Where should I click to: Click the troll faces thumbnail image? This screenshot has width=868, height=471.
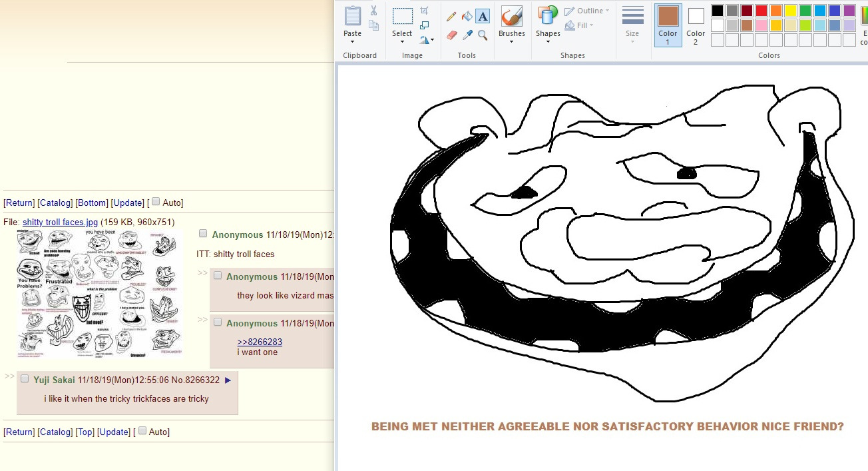click(99, 294)
